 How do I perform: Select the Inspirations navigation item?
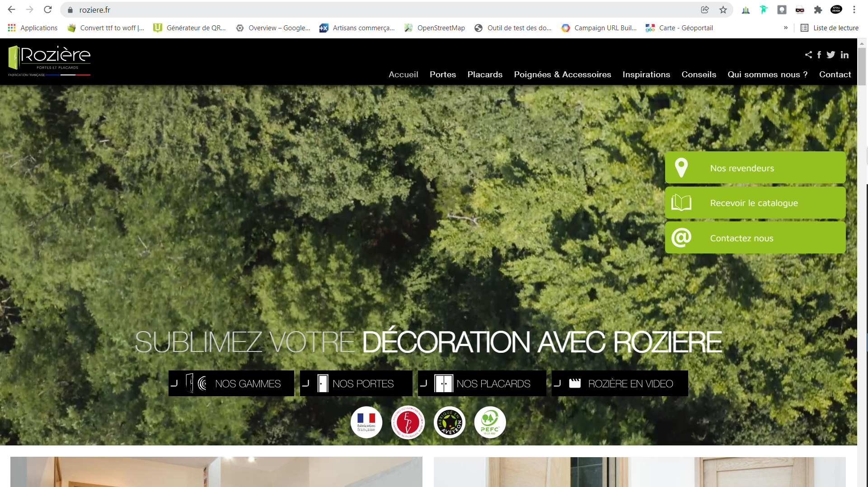pyautogui.click(x=646, y=75)
